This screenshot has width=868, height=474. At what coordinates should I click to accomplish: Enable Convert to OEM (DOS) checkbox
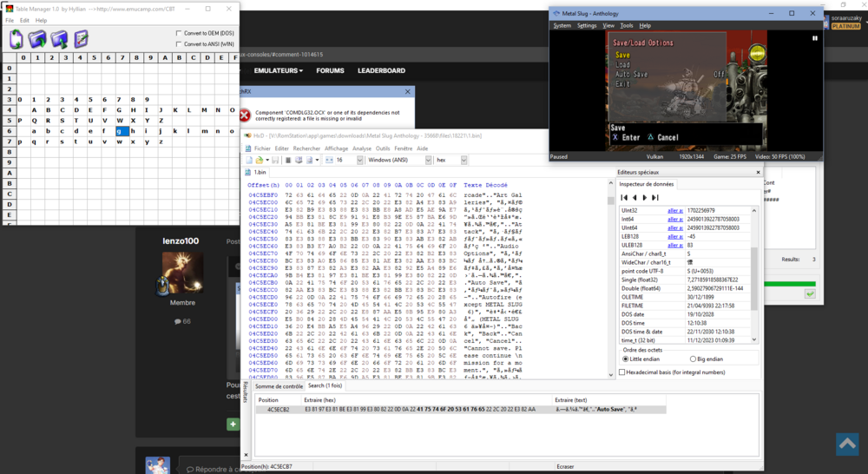point(179,33)
